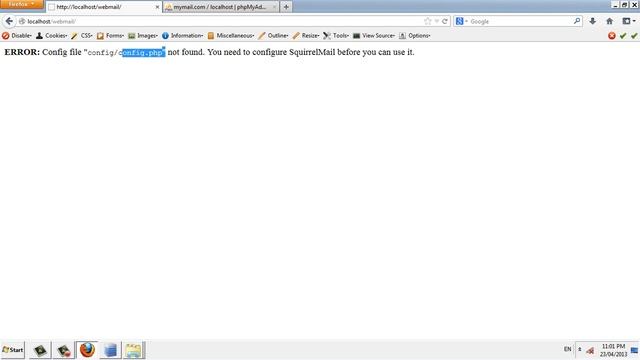Reload the page

[444, 21]
